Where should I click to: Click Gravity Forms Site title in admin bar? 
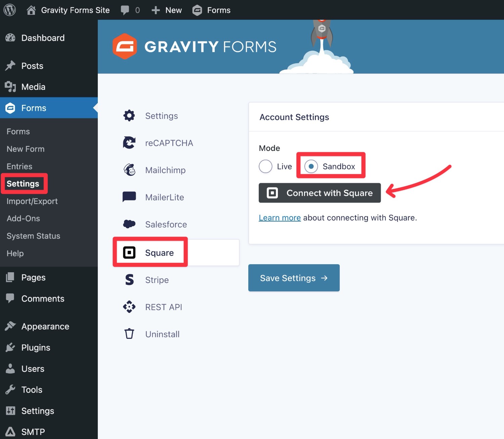point(75,10)
